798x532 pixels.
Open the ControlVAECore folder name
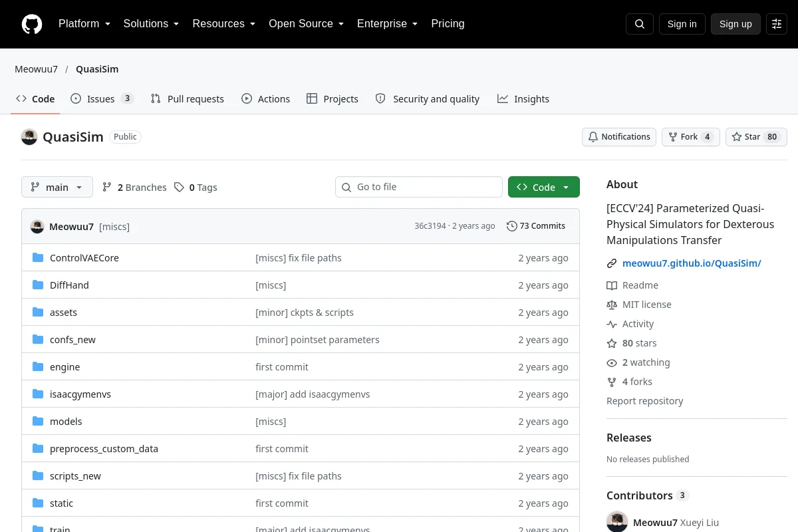(84, 258)
